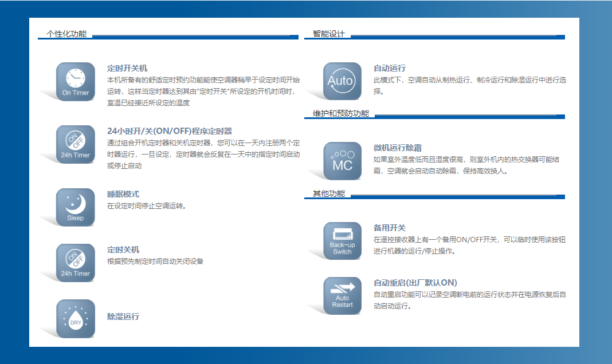
Task: Click the 24h Timer icon beside 程序定时器
Action: coord(75,144)
